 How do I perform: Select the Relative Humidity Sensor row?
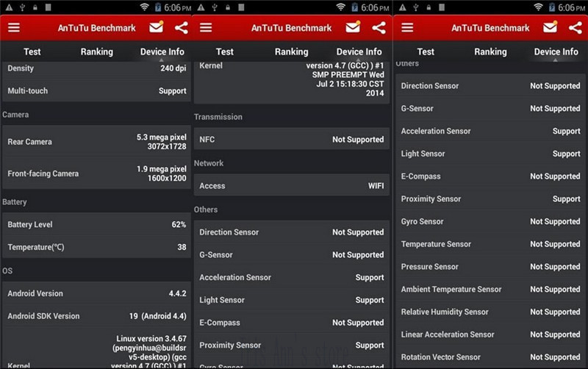click(490, 312)
